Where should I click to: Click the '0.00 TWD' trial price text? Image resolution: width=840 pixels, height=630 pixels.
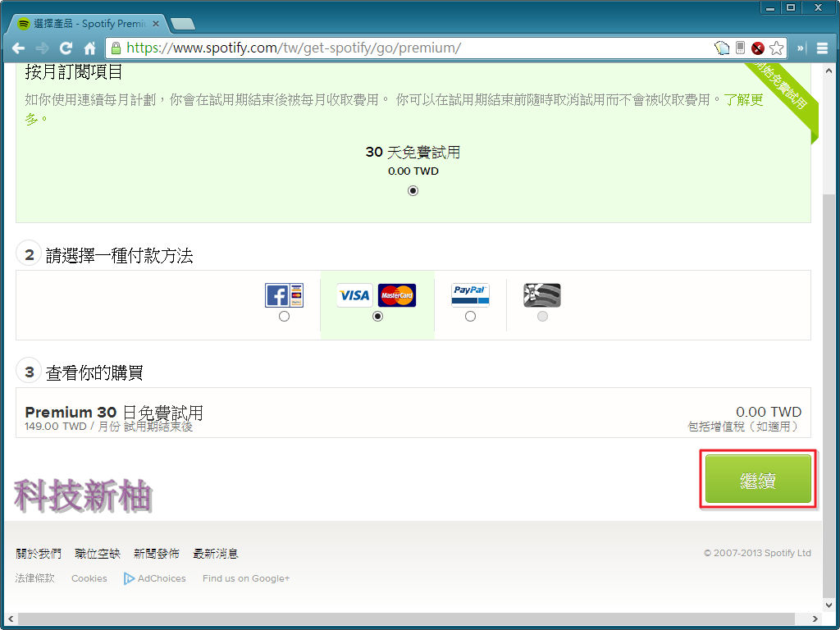point(413,171)
